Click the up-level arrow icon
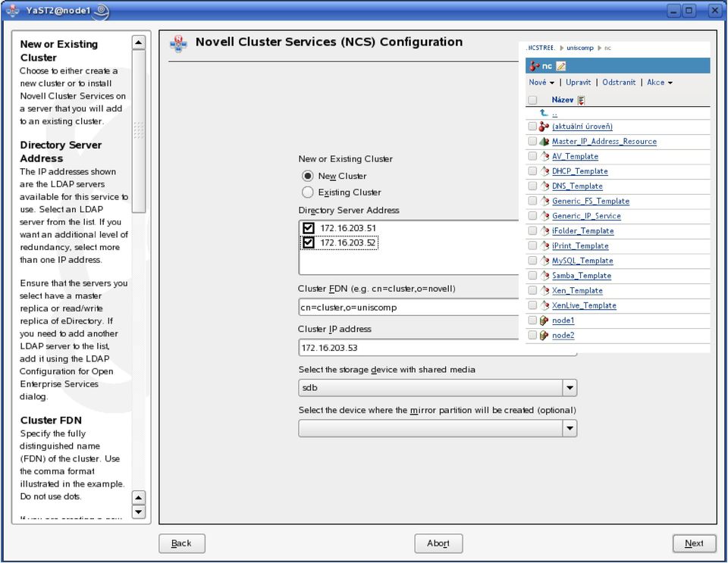This screenshot has width=728, height=563. pyautogui.click(x=544, y=113)
